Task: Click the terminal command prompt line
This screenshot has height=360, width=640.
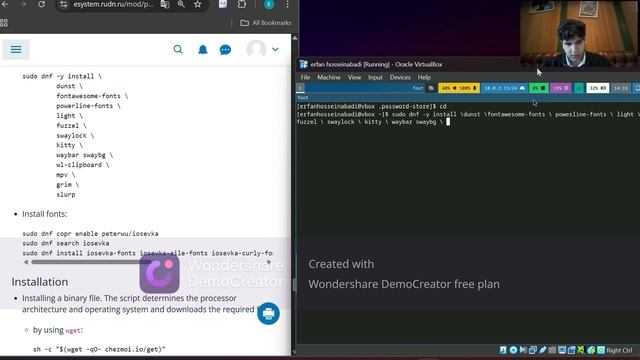Action: tap(468, 118)
